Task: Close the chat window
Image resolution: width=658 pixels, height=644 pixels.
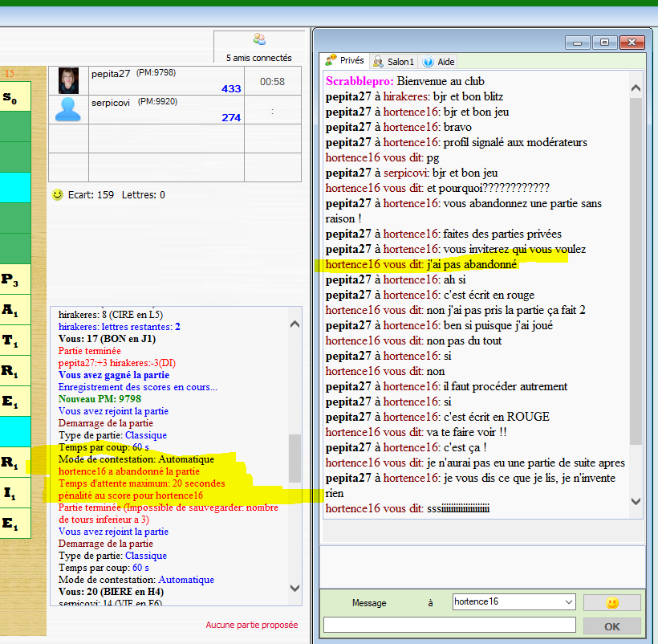Action: point(632,43)
